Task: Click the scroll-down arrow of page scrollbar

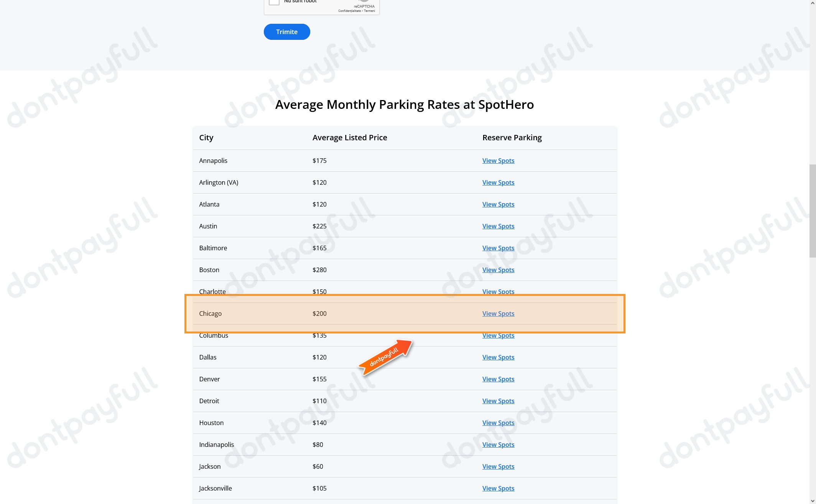Action: (813, 501)
